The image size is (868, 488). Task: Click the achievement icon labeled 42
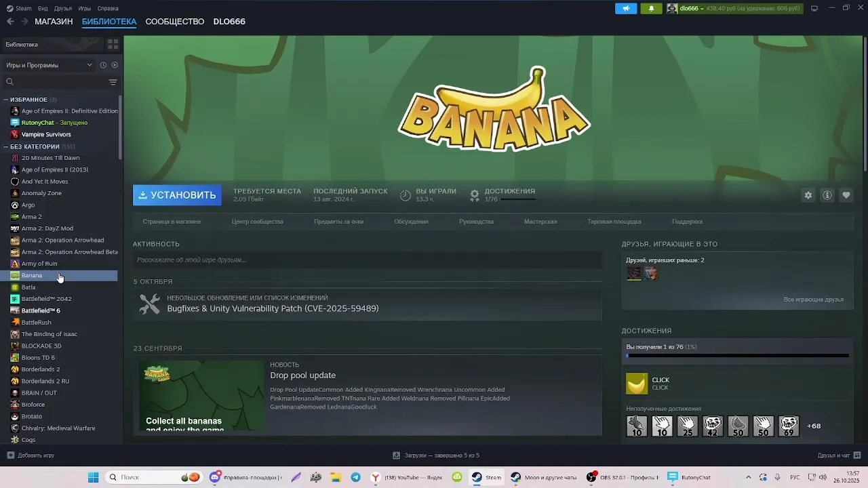pyautogui.click(x=713, y=426)
